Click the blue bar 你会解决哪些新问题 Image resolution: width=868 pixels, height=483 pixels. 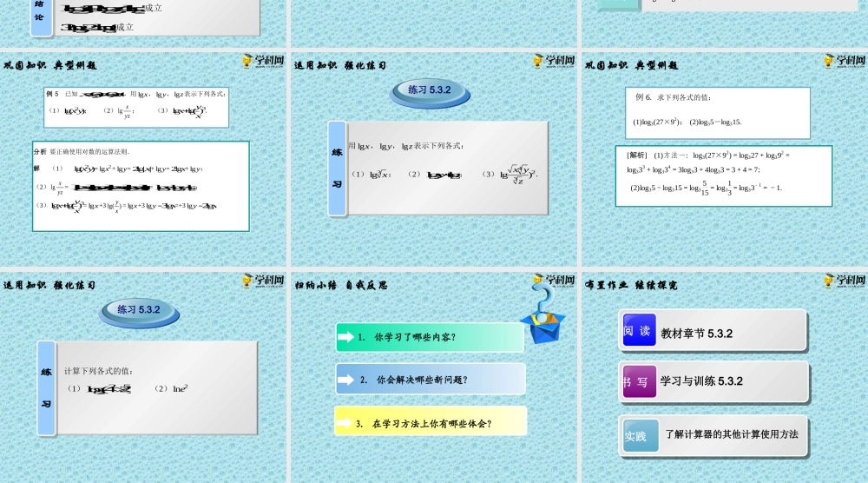coord(431,380)
